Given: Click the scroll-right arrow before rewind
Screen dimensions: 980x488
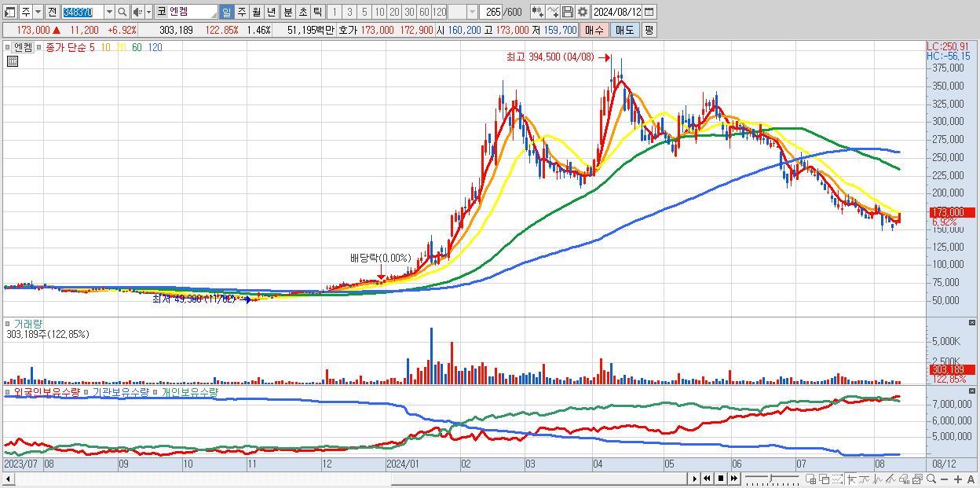Looking at the screenshot, I should (x=694, y=479).
